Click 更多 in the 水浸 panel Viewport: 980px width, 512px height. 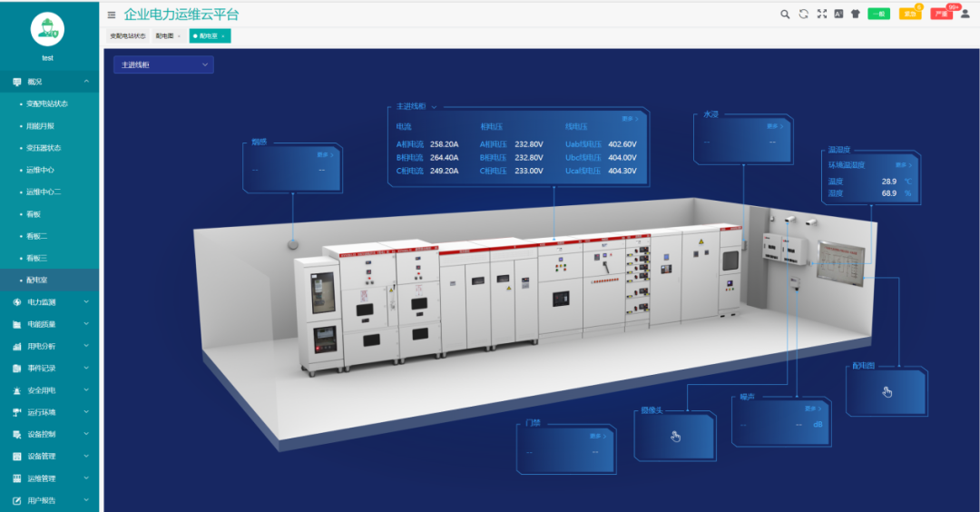(775, 126)
